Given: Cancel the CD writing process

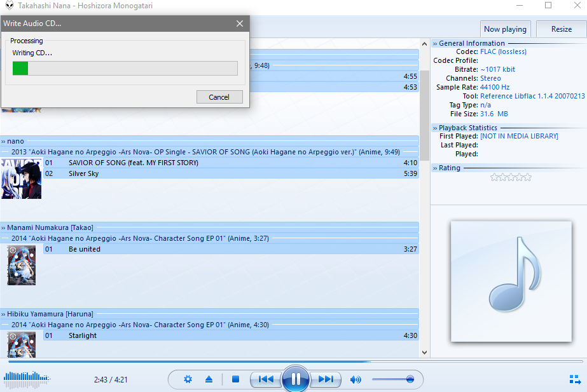Looking at the screenshot, I should [219, 97].
